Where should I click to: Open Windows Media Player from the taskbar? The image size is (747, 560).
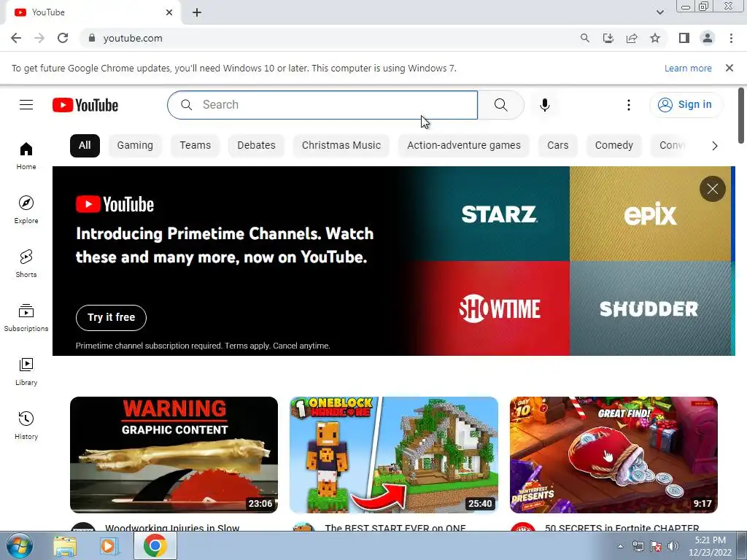pyautogui.click(x=109, y=546)
